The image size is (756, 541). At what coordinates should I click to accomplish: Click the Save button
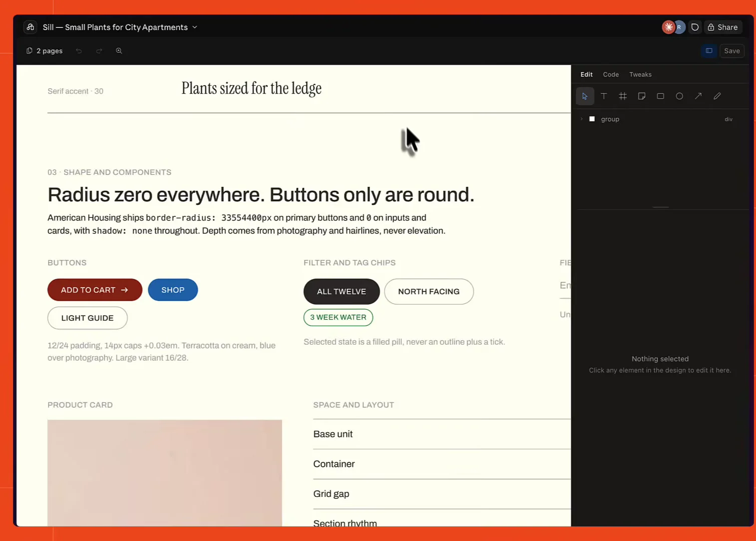click(732, 51)
